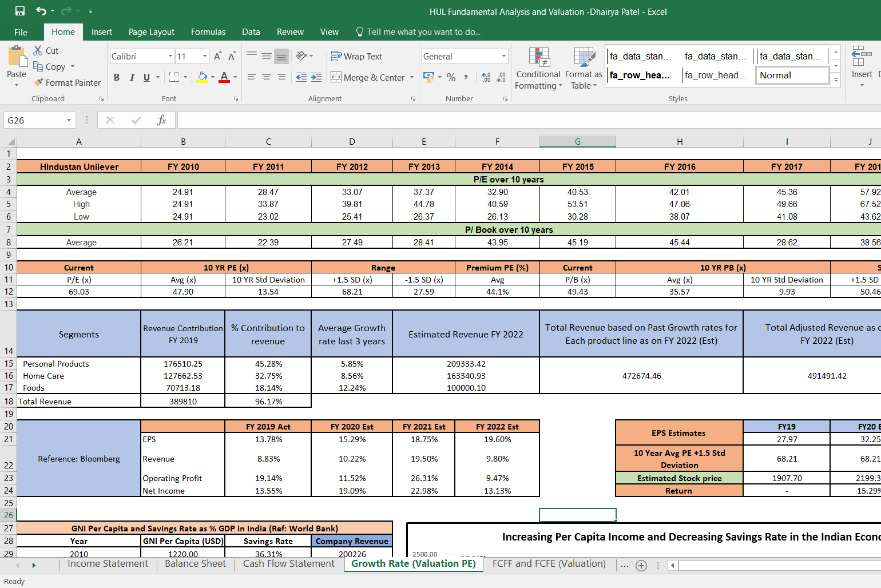
Task: Increase font size with larger A icon
Action: (217, 56)
